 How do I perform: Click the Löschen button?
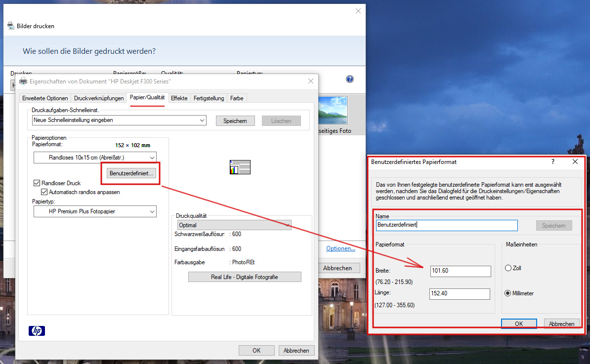[281, 121]
